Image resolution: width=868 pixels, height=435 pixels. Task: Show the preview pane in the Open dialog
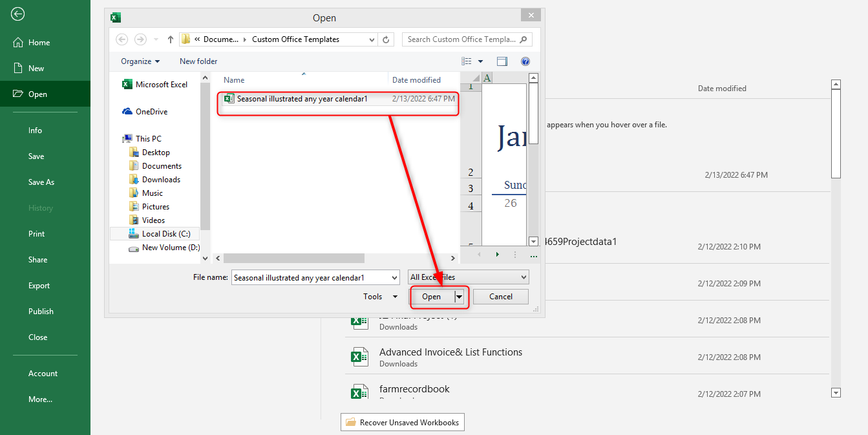tap(502, 61)
